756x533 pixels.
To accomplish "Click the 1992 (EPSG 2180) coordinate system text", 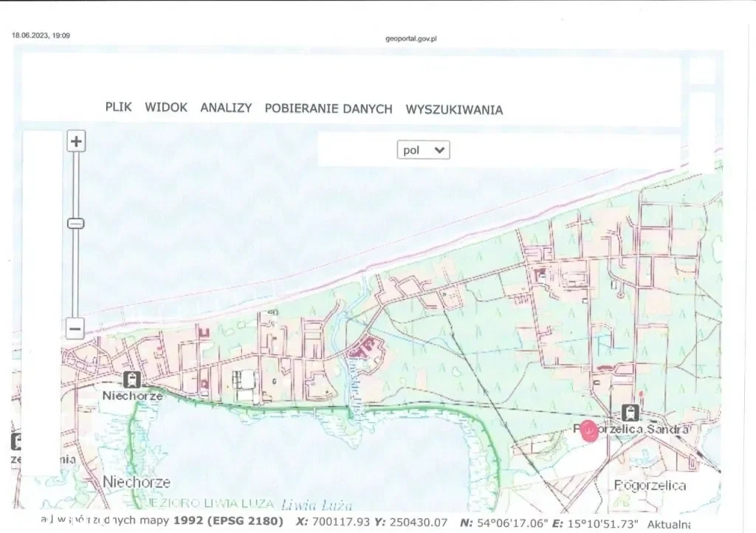I will point(228,522).
